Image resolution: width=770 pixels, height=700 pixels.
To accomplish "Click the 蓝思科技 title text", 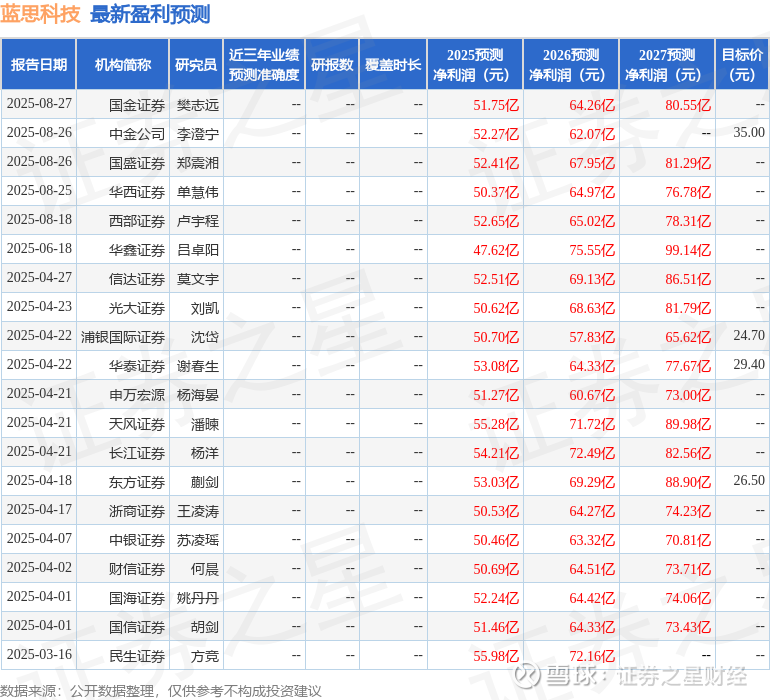I will pyautogui.click(x=40, y=14).
